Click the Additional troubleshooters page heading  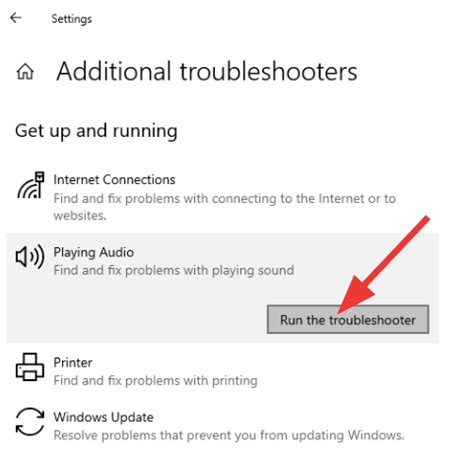(x=207, y=71)
